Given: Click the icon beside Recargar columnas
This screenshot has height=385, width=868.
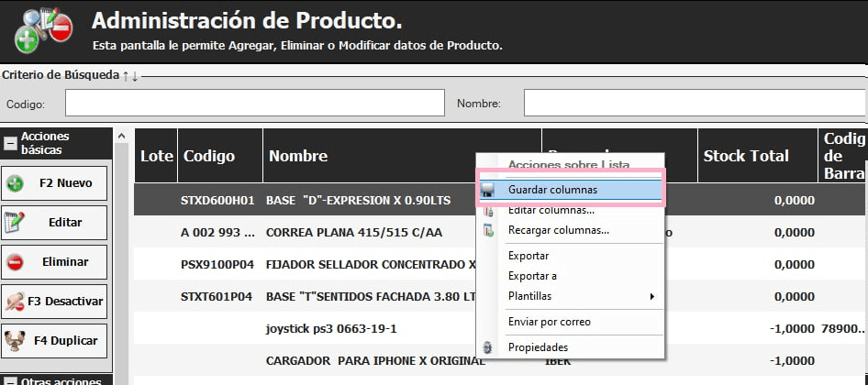Looking at the screenshot, I should [x=489, y=230].
